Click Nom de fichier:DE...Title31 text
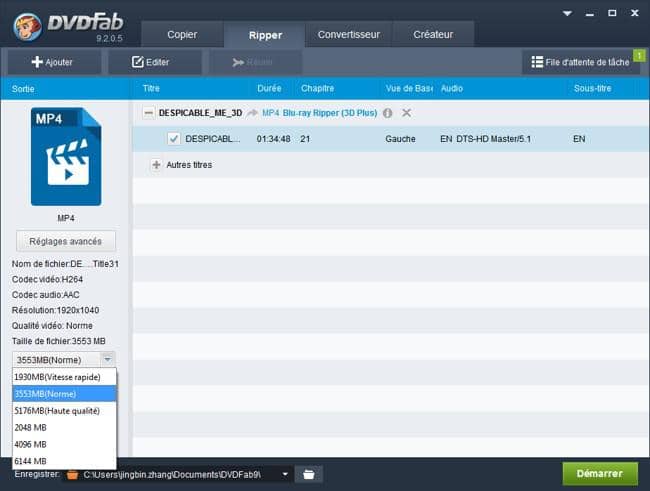The image size is (650, 491). tap(65, 264)
